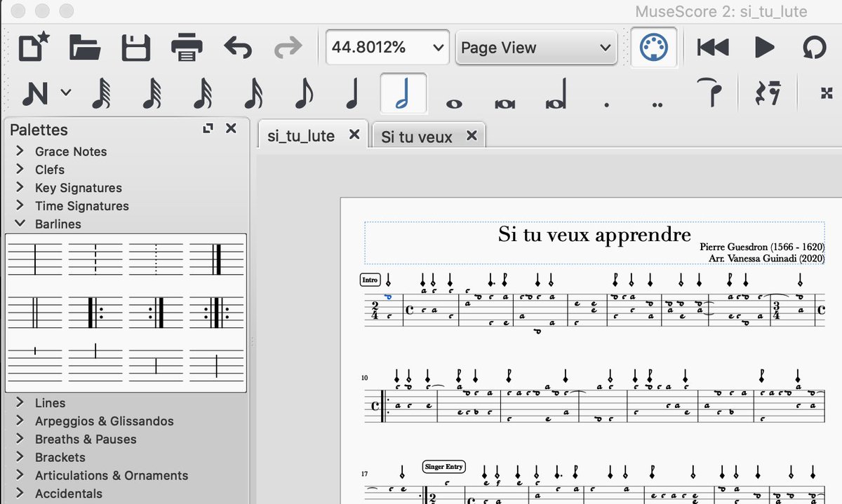Collapse the Barlines palette
The width and height of the screenshot is (842, 504).
[x=20, y=224]
